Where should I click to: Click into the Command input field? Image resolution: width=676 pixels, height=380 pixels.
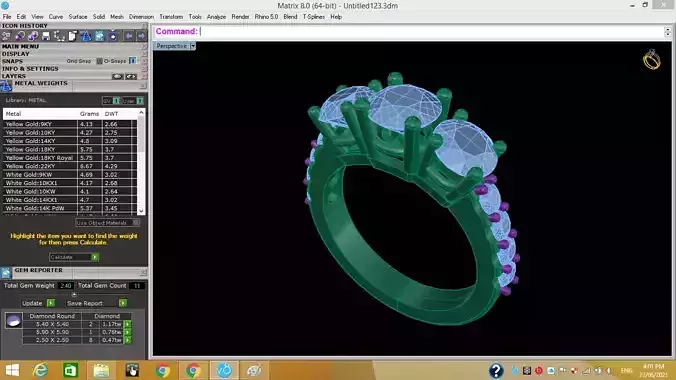click(x=431, y=31)
